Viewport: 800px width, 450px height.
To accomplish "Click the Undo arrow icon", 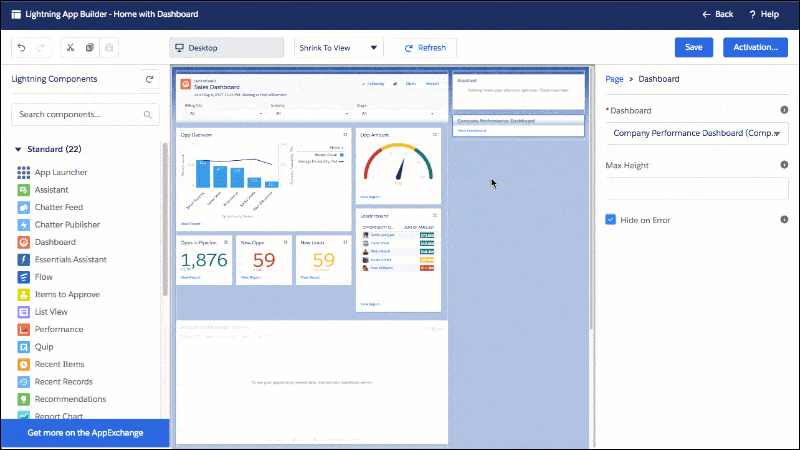I will point(21,47).
